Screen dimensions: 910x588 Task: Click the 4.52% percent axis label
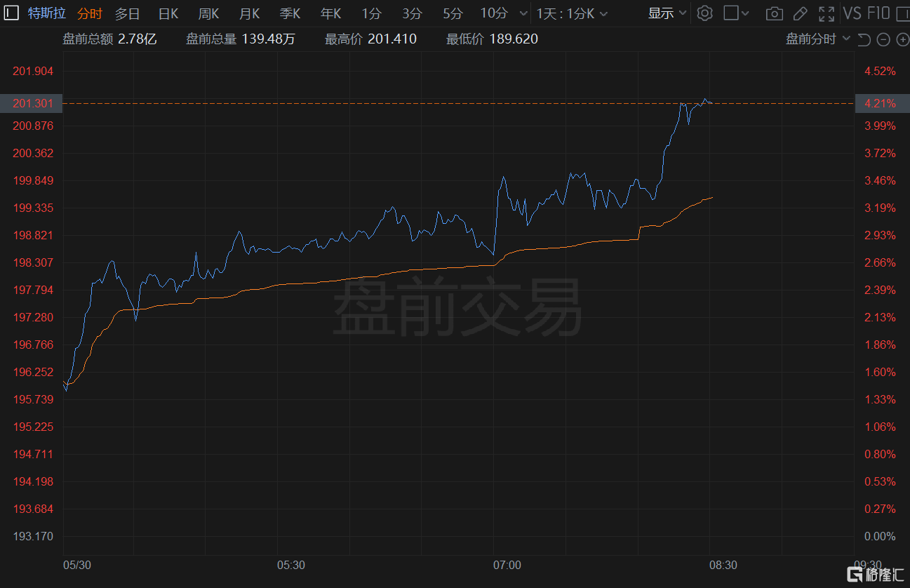[x=880, y=71]
